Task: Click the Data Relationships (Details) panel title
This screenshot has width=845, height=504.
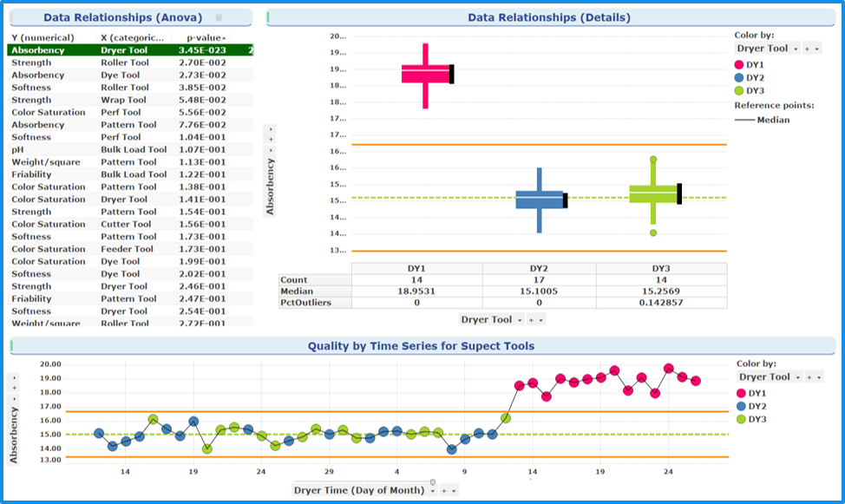Action: click(x=549, y=17)
